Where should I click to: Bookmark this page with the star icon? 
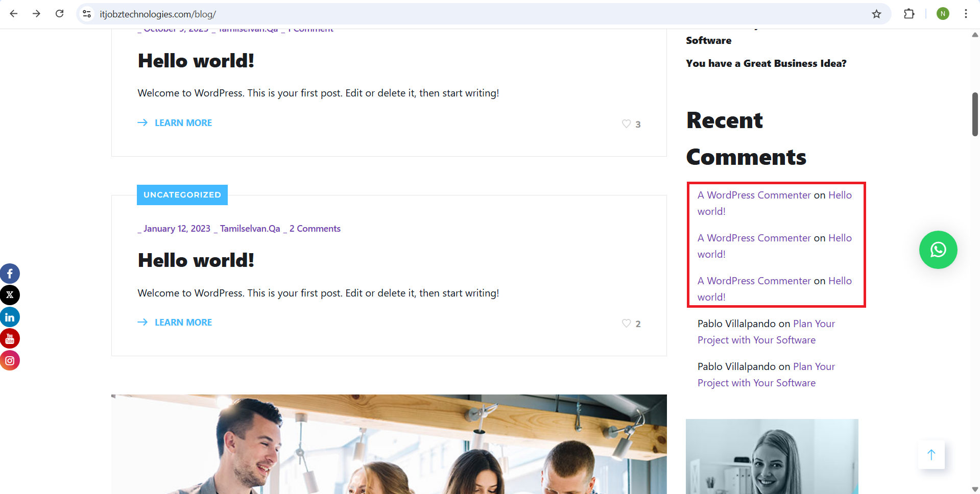(876, 14)
